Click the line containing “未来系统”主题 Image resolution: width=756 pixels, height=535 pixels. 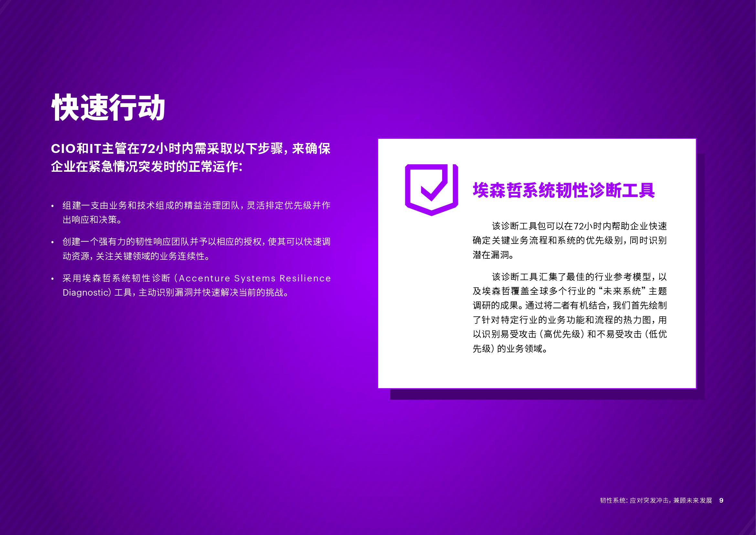coord(570,291)
